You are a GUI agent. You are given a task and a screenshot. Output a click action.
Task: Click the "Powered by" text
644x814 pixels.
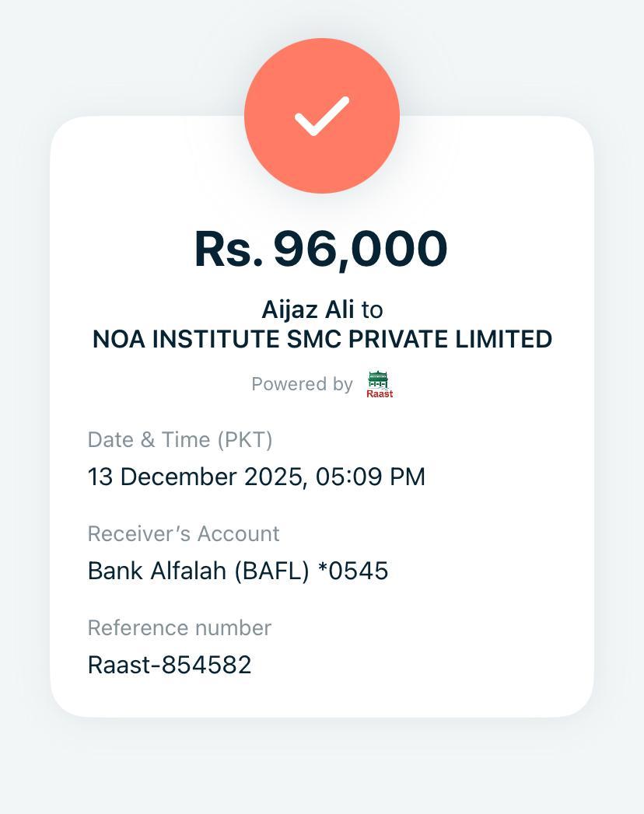pyautogui.click(x=302, y=384)
